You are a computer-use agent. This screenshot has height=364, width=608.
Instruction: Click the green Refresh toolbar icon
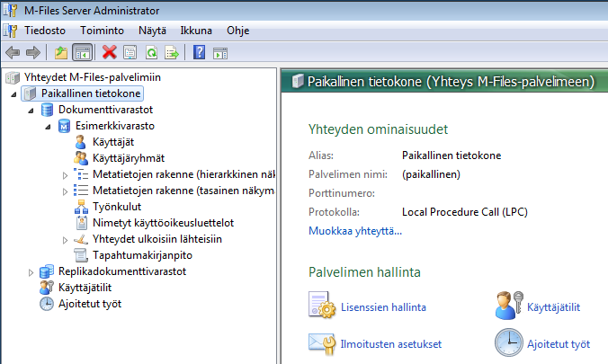[x=151, y=52]
